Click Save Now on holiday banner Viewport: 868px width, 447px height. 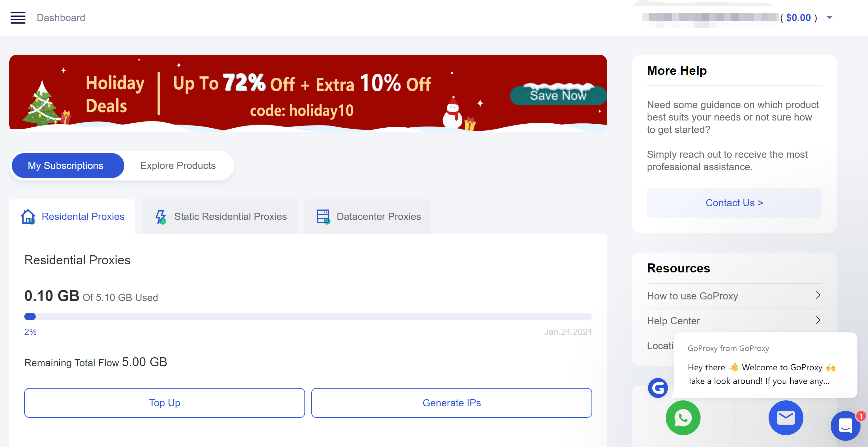(x=558, y=95)
